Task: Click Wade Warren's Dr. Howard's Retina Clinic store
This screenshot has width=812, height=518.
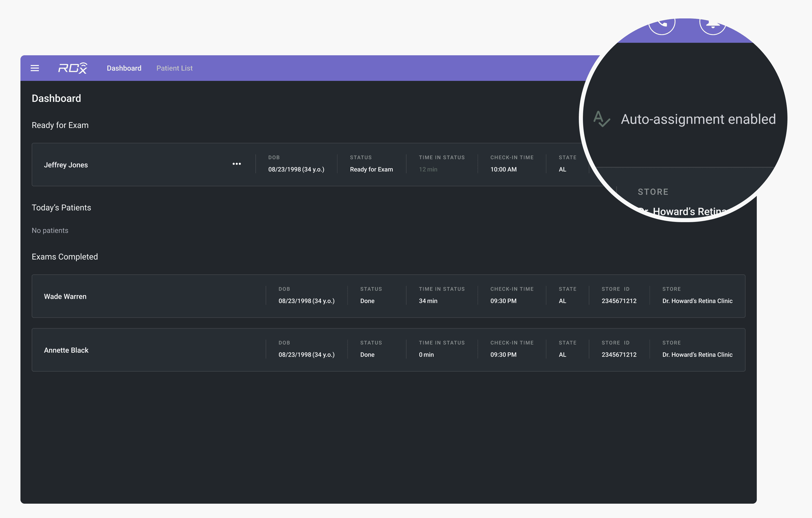Action: [x=697, y=301]
